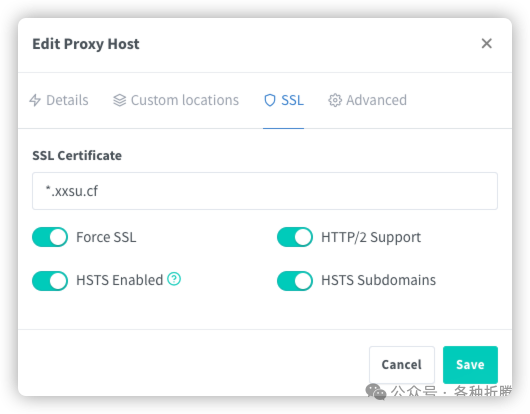
Task: Turn off the HTTP/2 Support switch
Action: coord(295,237)
